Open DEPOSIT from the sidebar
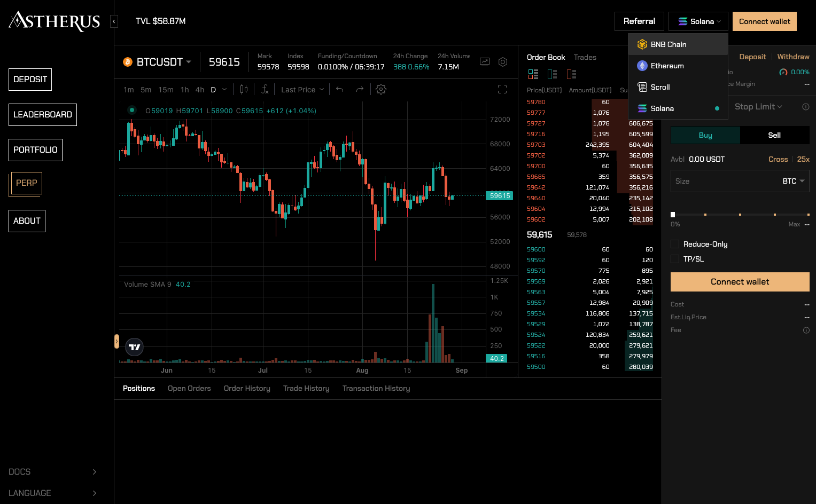This screenshot has width=816, height=504. pos(30,80)
